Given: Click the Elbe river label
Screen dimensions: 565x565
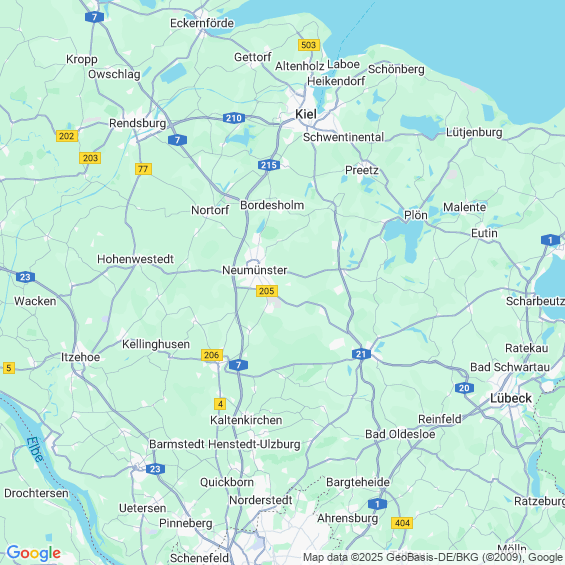Looking at the screenshot, I should point(35,449).
